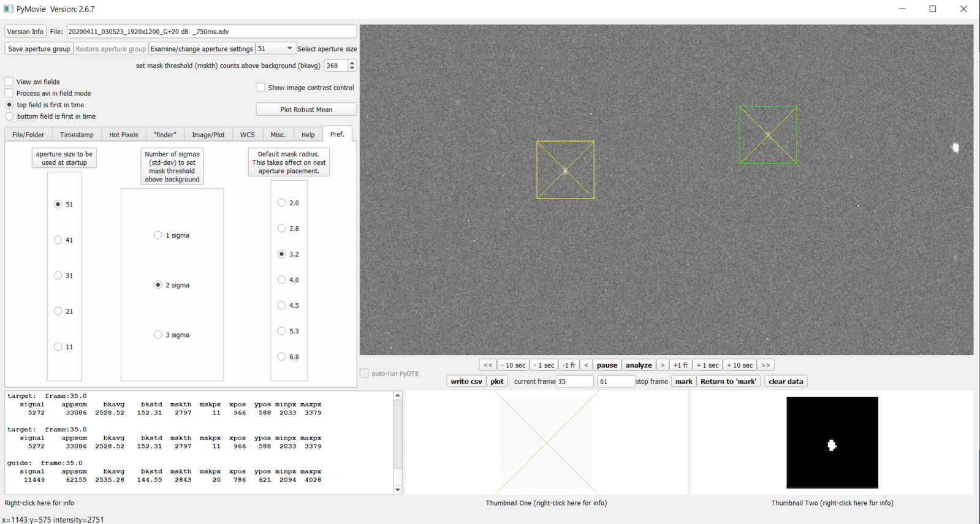This screenshot has width=980, height=524.
Task: Play forward with > button
Action: pyautogui.click(x=663, y=365)
